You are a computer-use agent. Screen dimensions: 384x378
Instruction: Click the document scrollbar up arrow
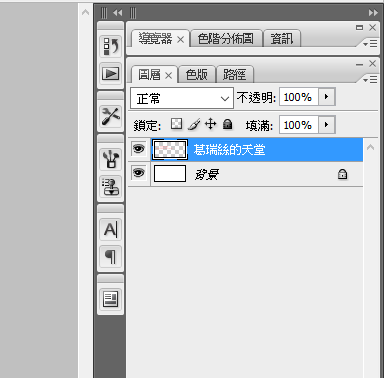coord(85,13)
